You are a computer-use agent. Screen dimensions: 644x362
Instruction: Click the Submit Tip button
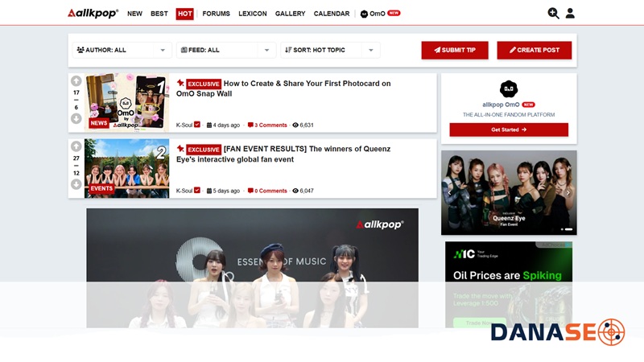455,50
